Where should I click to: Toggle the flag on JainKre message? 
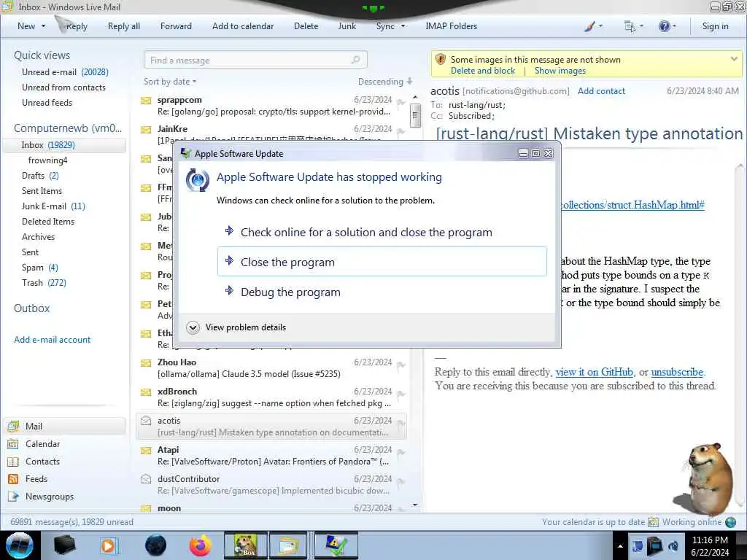coord(401,131)
